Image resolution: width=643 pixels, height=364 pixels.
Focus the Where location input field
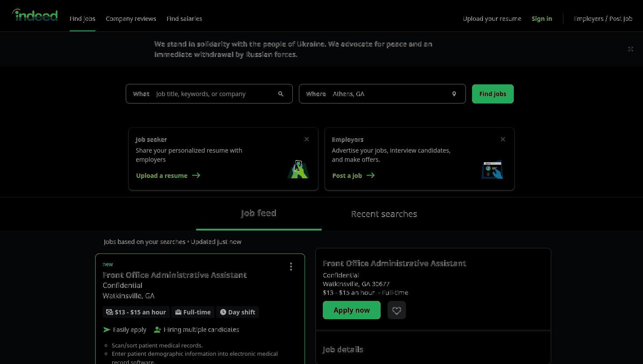coord(382,94)
